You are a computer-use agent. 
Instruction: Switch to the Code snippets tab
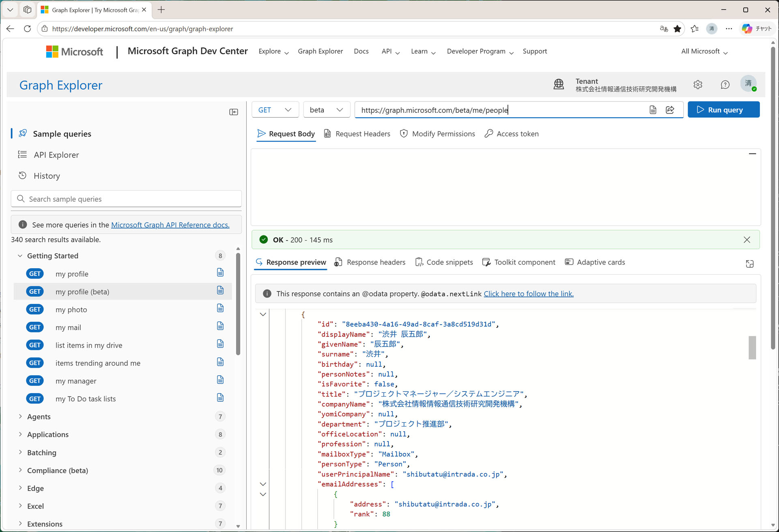pyautogui.click(x=444, y=262)
